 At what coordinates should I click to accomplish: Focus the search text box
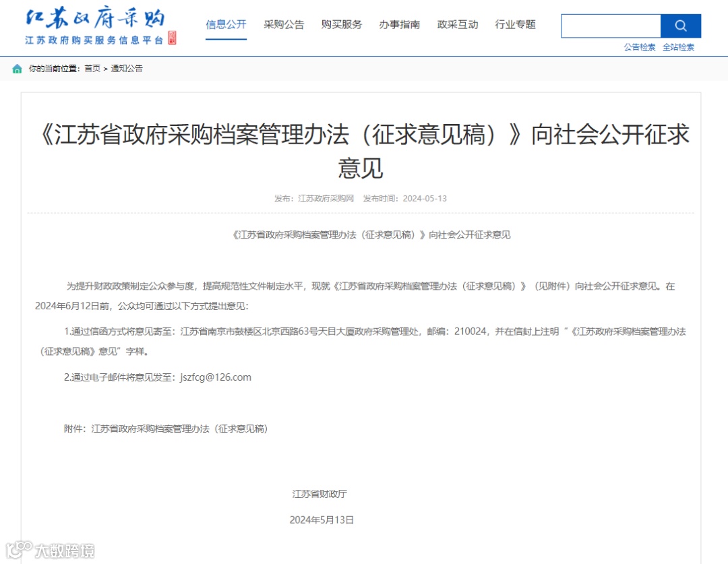(x=611, y=26)
